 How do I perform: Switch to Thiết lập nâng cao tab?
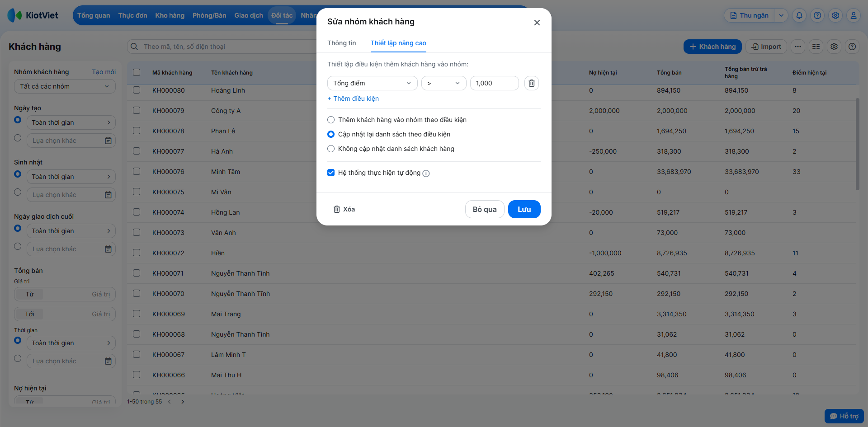tap(398, 43)
